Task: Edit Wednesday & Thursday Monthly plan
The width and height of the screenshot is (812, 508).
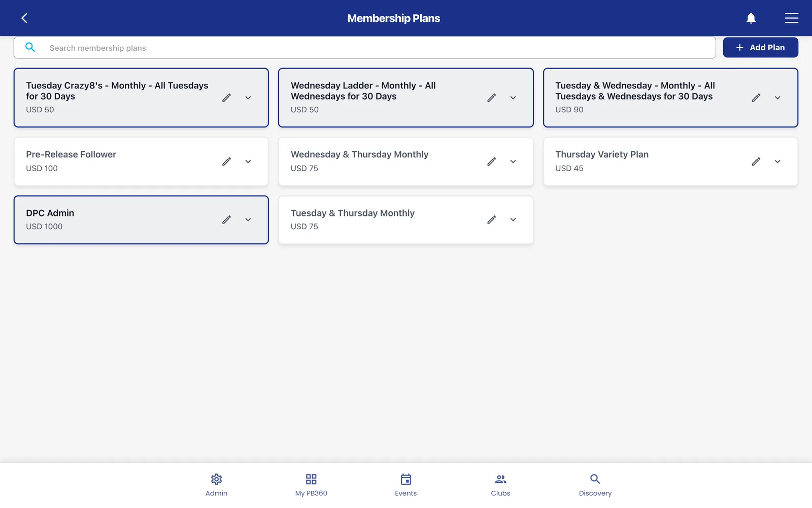Action: click(x=492, y=162)
